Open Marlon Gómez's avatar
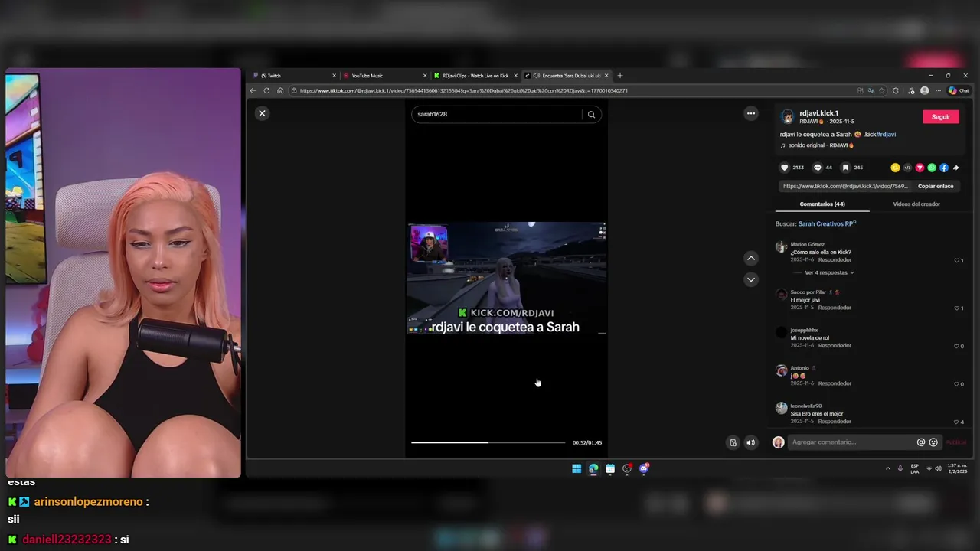Image resolution: width=980 pixels, height=551 pixels. [x=781, y=246]
